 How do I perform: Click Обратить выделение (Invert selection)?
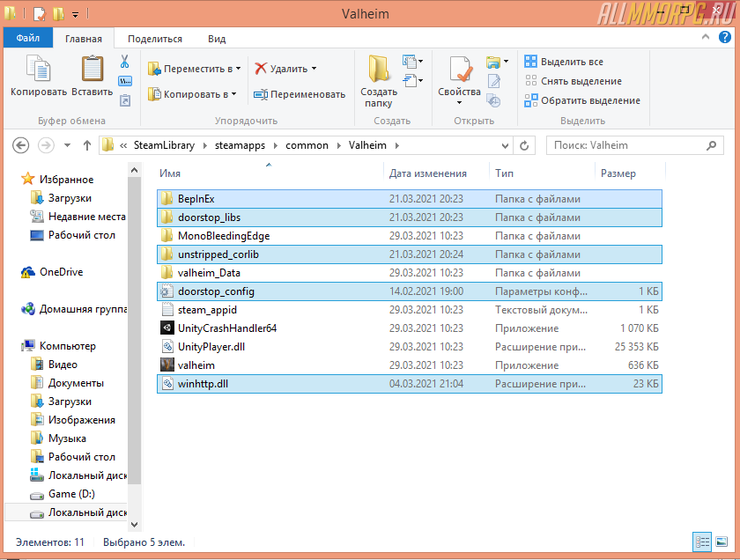tap(582, 100)
